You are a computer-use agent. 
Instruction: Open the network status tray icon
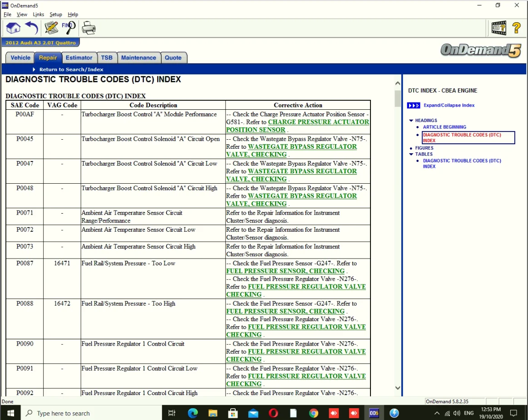click(447, 413)
